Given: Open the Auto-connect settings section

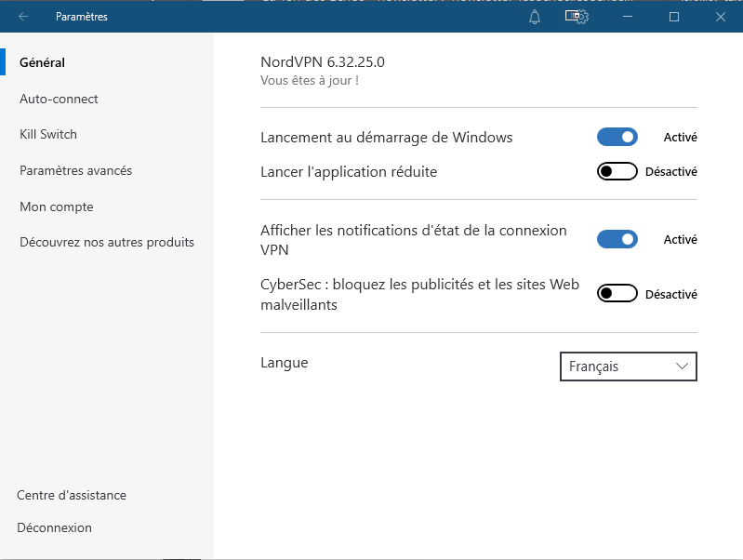Looking at the screenshot, I should pos(59,99).
